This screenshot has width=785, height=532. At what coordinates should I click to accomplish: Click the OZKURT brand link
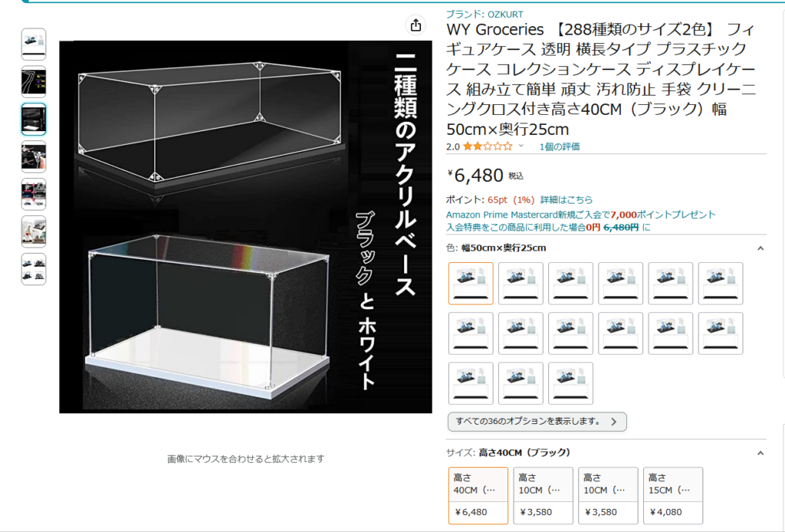coord(484,15)
